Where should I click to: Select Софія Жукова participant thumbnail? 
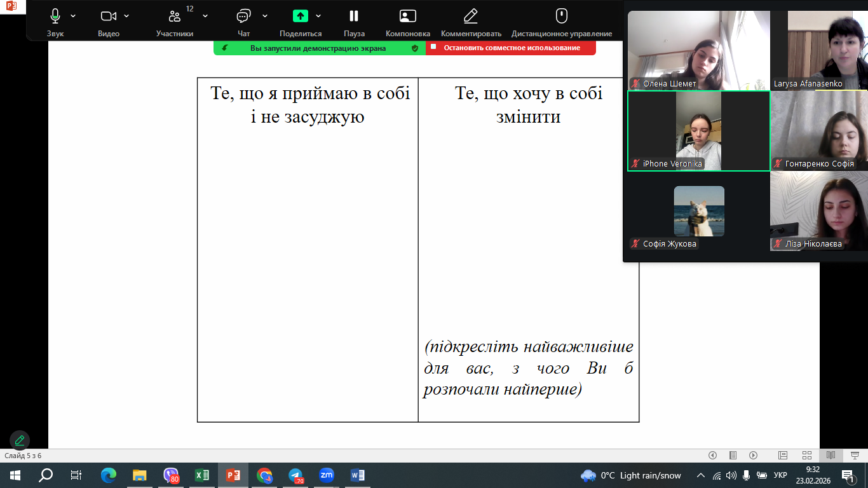(698, 212)
